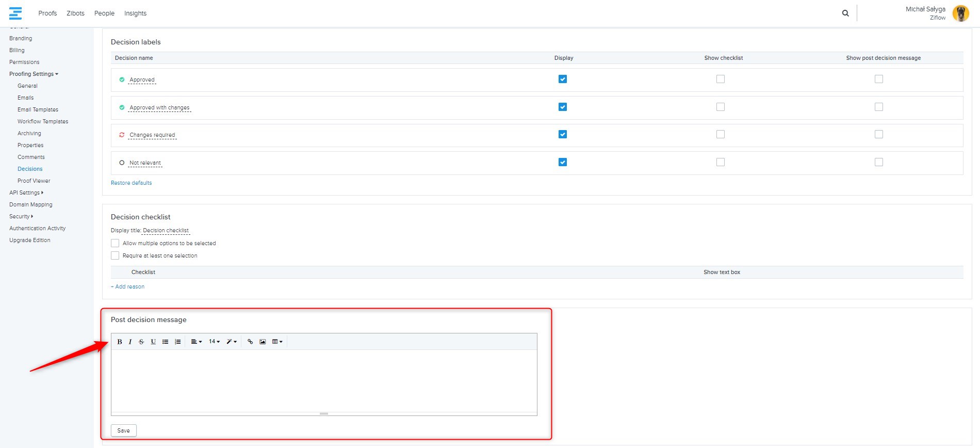
Task: Uncheck Display for the Approved decision
Action: click(563, 79)
